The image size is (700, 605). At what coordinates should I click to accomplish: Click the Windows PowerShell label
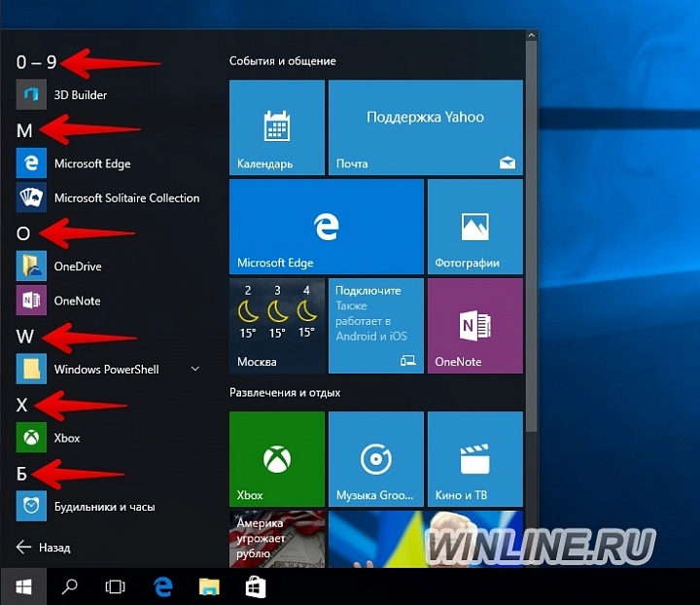pyautogui.click(x=106, y=370)
